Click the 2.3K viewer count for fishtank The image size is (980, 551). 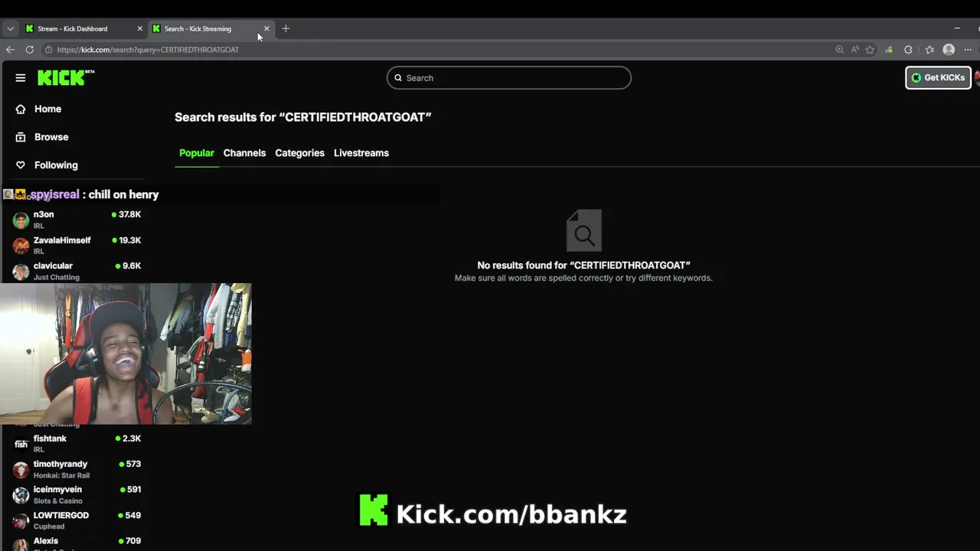tap(132, 439)
